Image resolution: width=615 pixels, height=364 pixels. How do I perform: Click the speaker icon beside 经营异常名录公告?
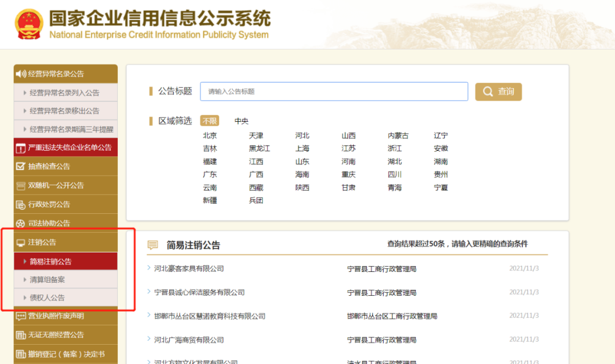(21, 74)
